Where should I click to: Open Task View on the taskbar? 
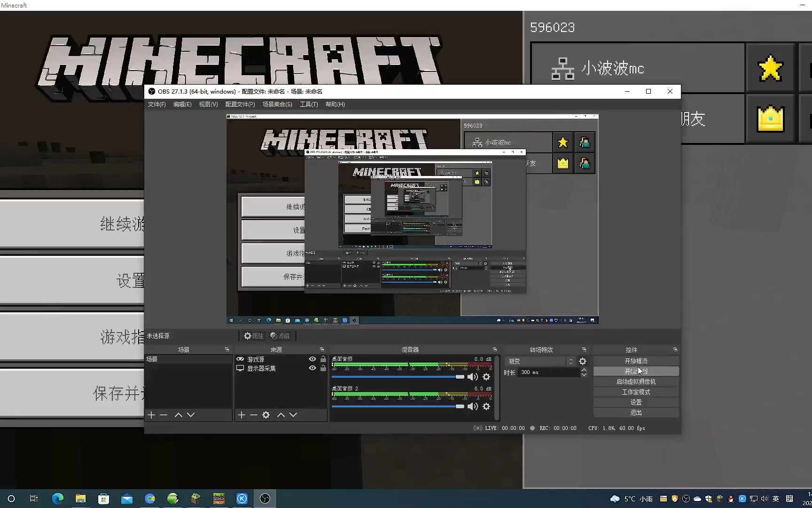click(34, 499)
